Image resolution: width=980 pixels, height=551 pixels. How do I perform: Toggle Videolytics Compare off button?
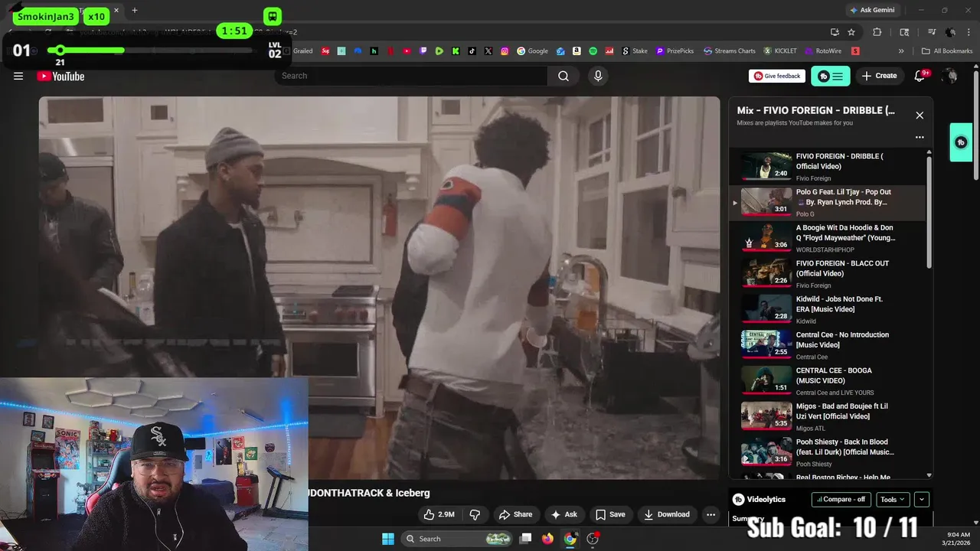click(x=841, y=499)
